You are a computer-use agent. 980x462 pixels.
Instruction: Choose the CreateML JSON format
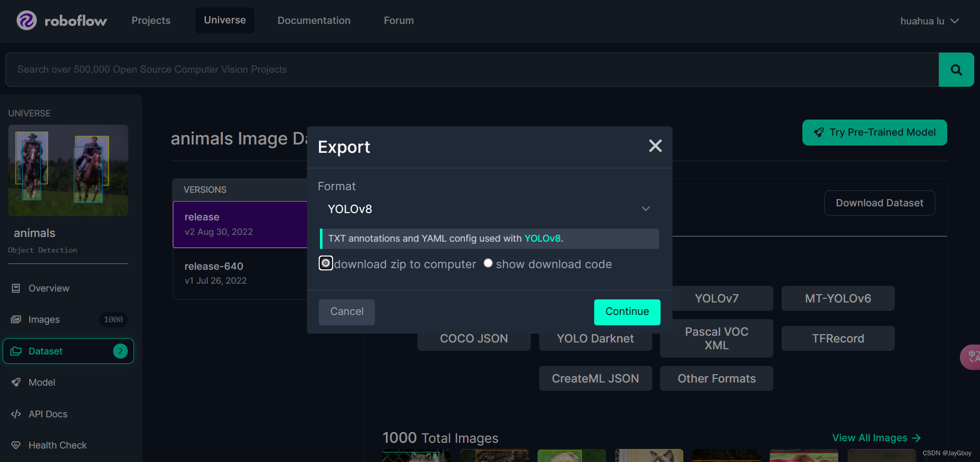(595, 378)
